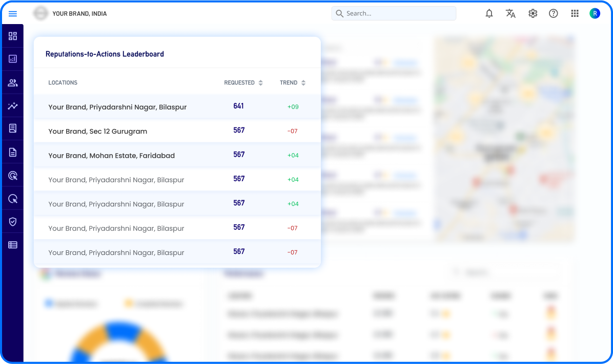
Task: Open the people/users icon in sidebar
Action: pyautogui.click(x=12, y=83)
